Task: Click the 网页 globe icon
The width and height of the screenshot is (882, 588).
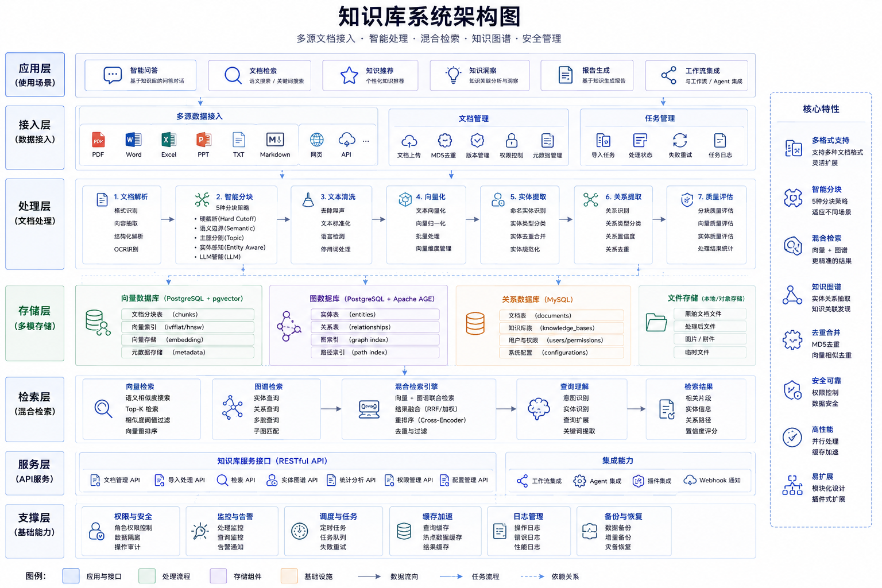Action: (x=316, y=140)
